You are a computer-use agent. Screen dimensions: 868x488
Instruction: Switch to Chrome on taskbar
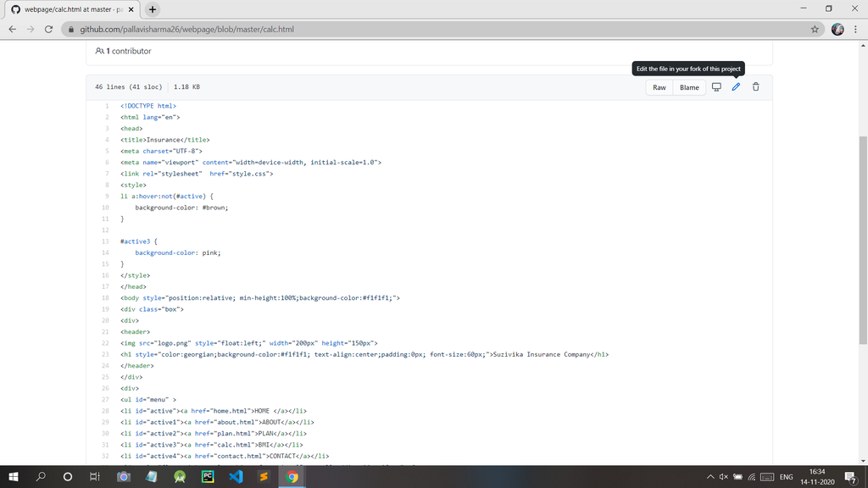(x=292, y=476)
